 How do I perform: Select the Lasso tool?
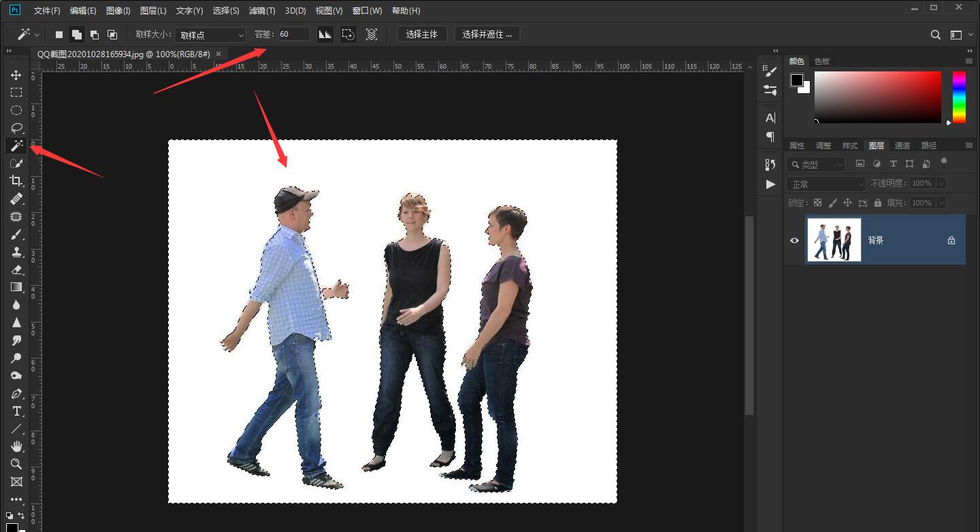pos(16,128)
